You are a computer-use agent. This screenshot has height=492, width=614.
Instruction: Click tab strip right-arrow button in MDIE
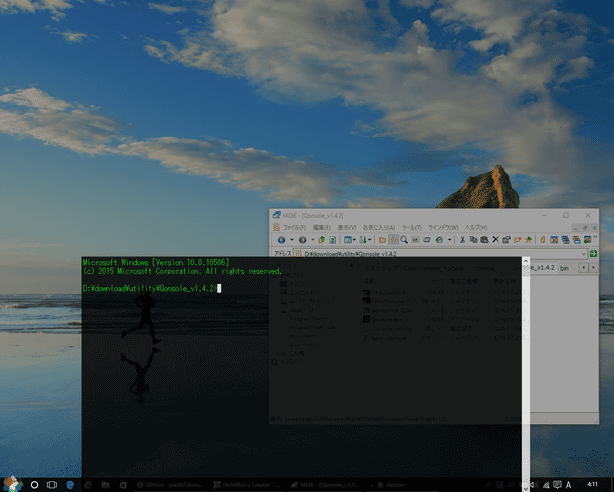pos(593,268)
